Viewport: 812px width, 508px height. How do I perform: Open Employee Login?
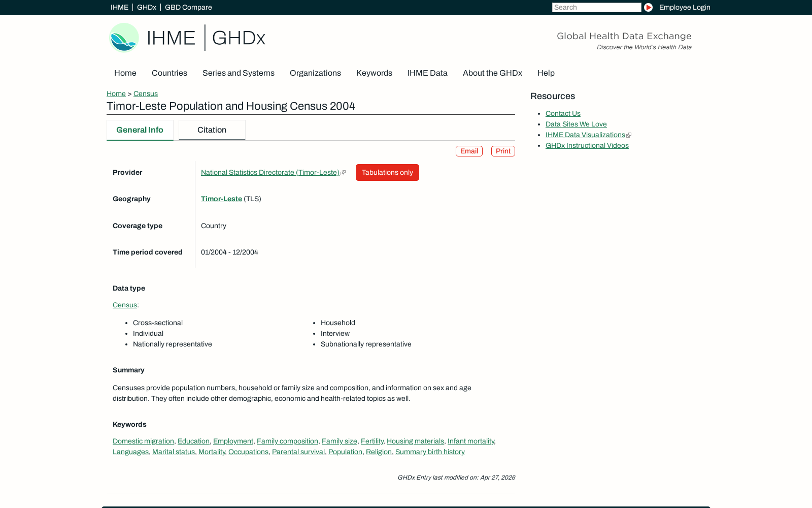click(685, 7)
